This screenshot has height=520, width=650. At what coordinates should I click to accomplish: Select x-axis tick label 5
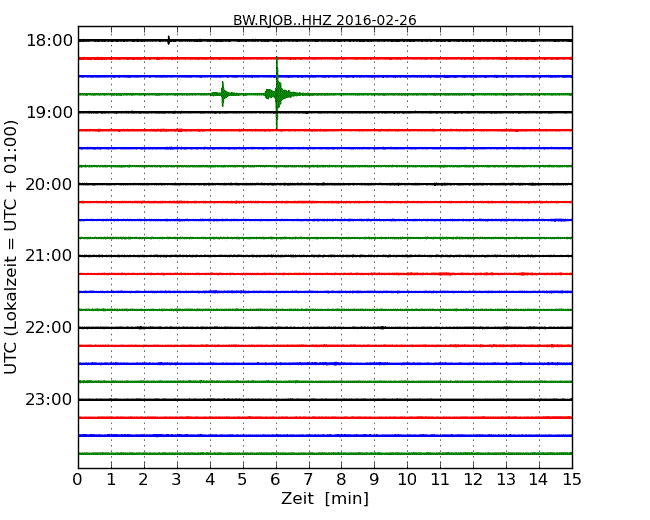[x=243, y=480]
